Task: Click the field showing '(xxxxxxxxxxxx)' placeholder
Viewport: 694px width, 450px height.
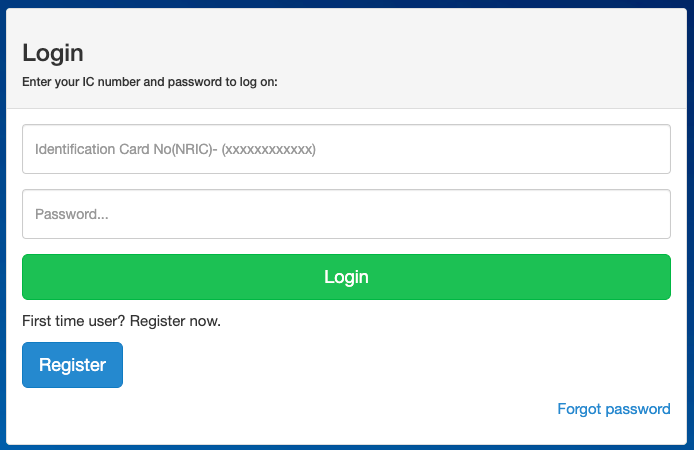Action: tap(346, 149)
